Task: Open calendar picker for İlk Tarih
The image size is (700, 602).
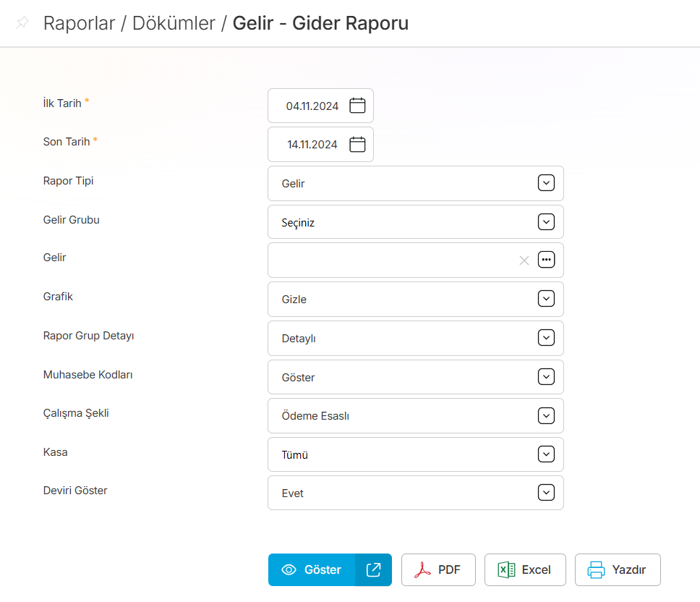Action: click(357, 106)
